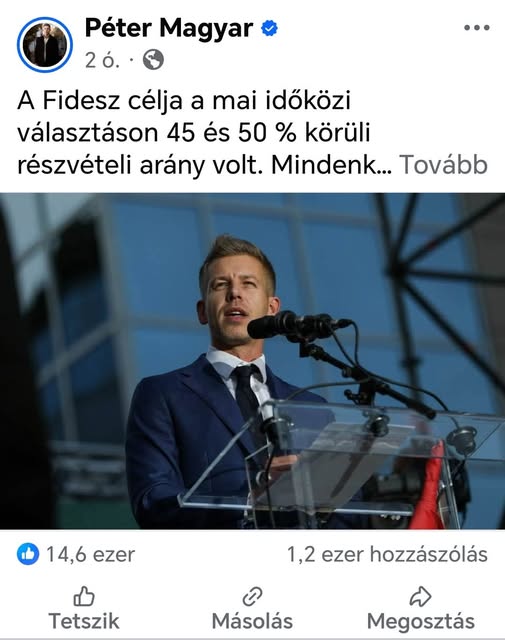
Task: Click the share arrow Megosztás icon
Action: coord(420,597)
